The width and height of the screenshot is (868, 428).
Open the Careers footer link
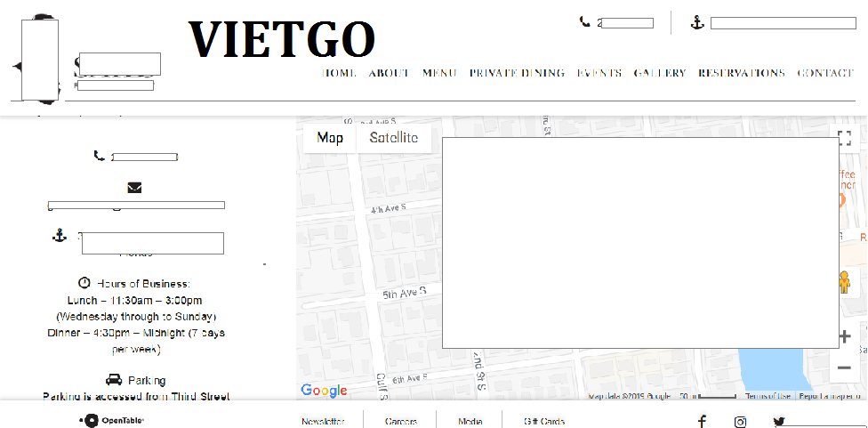point(401,422)
